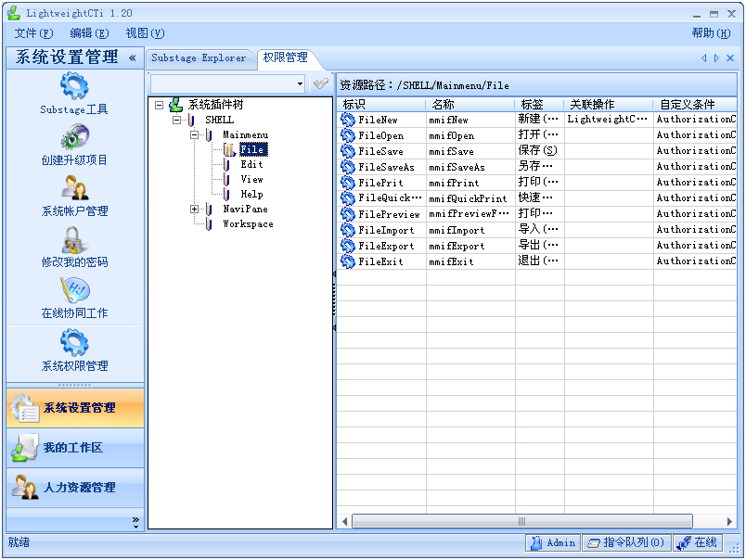Image resolution: width=746 pixels, height=560 pixels.
Task: Sort by 标识 column header
Action: (381, 105)
